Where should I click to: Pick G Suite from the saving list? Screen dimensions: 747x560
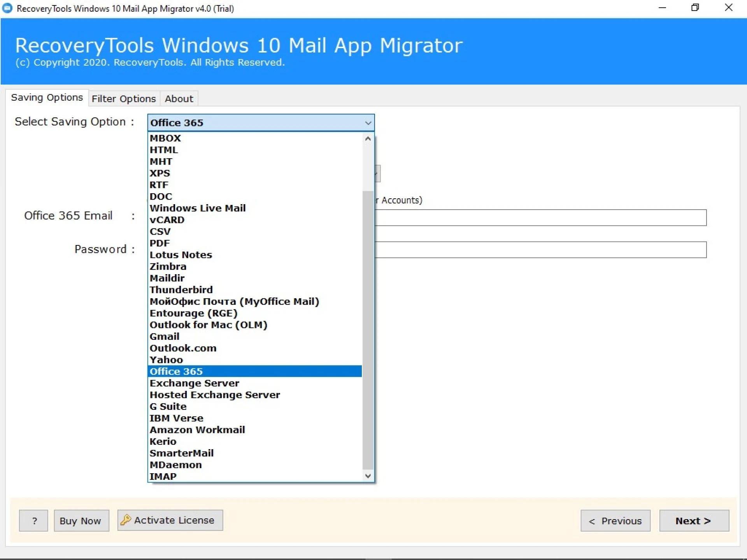point(168,406)
